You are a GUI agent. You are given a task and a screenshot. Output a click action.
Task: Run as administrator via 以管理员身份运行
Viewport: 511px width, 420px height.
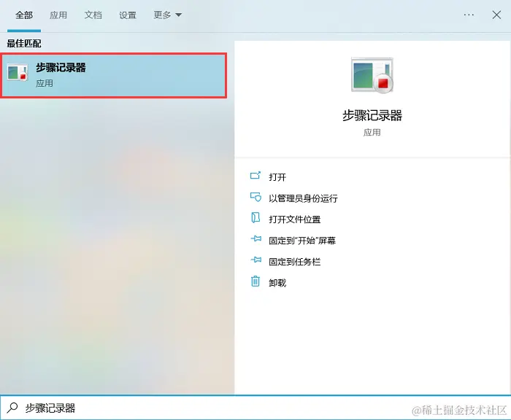click(x=303, y=198)
